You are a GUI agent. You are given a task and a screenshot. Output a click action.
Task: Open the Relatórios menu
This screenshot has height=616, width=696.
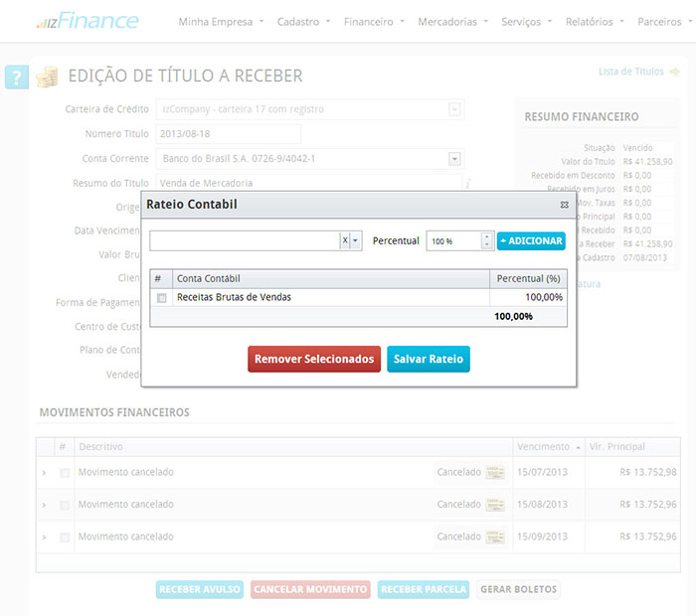596,21
